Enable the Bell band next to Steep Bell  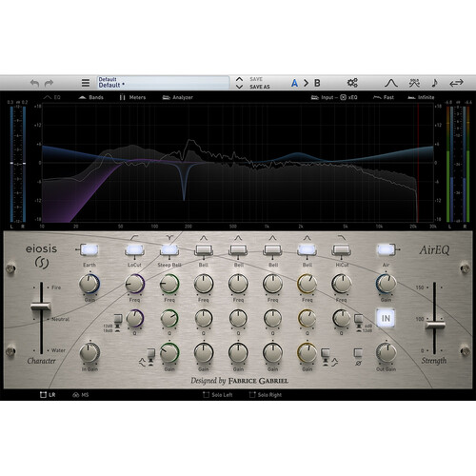(x=204, y=249)
